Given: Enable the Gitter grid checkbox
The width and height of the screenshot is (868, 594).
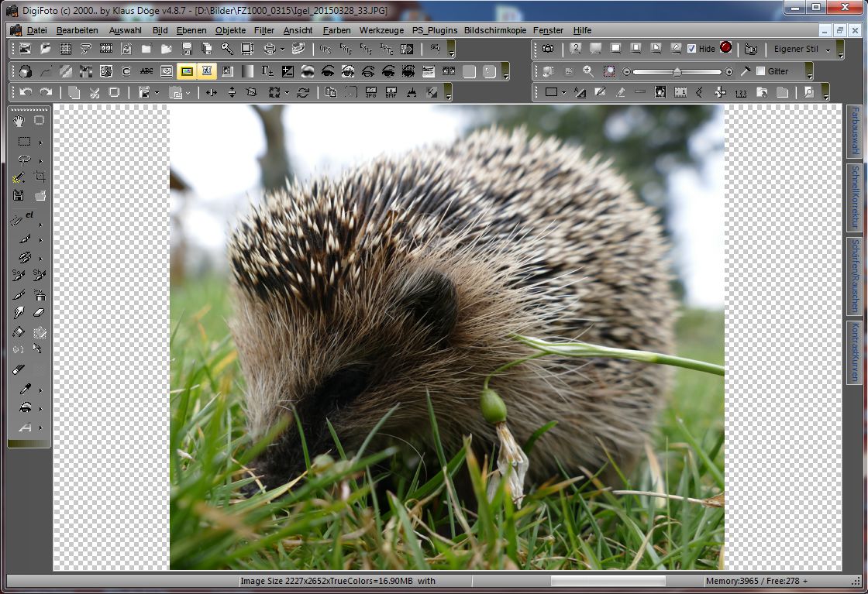Looking at the screenshot, I should point(759,71).
